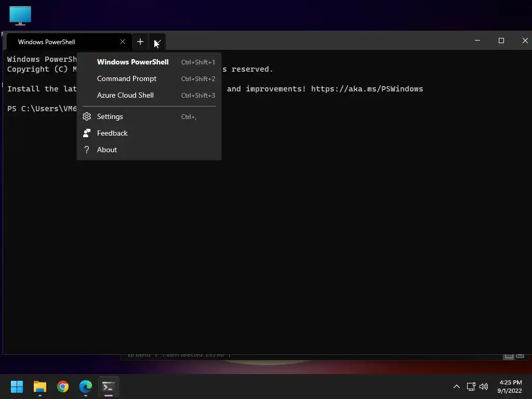Minimize the Terminal window
Viewport: 532px width, 399px height.
(477, 41)
